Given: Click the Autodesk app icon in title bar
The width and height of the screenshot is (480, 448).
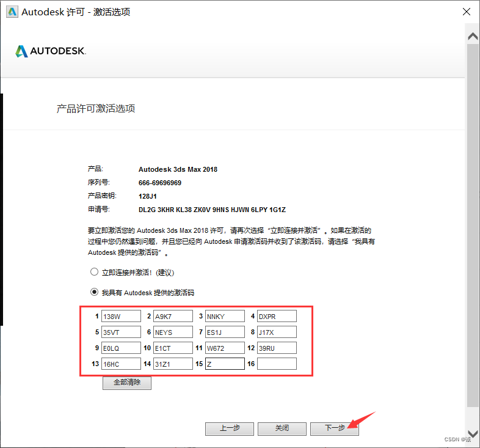Looking at the screenshot, I should tap(12, 12).
